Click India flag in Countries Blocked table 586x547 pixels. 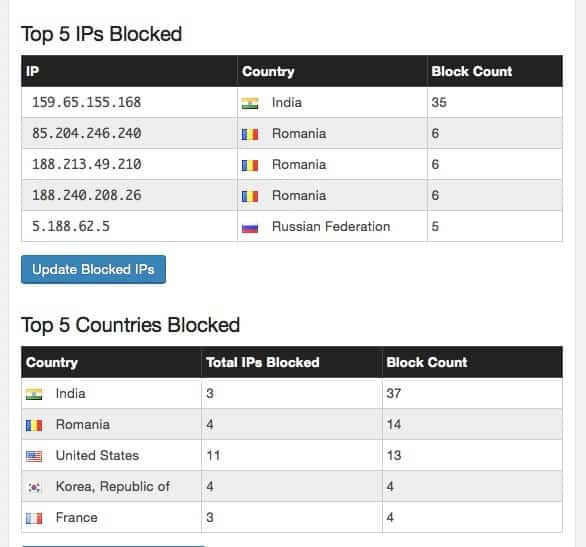coord(34,394)
